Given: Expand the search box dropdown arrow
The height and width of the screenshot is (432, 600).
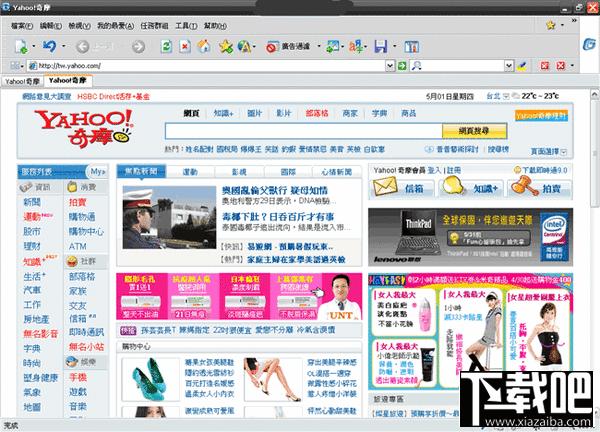Looking at the screenshot, I should pos(509,66).
